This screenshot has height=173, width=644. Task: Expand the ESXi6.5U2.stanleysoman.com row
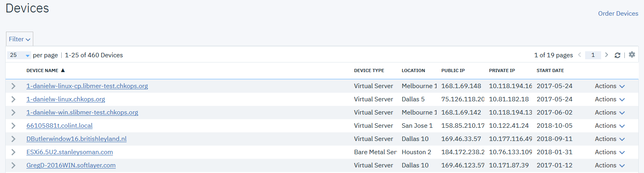13,152
